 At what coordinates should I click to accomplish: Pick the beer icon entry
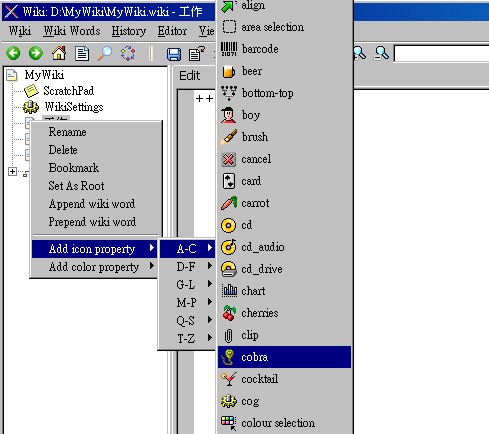click(x=285, y=71)
